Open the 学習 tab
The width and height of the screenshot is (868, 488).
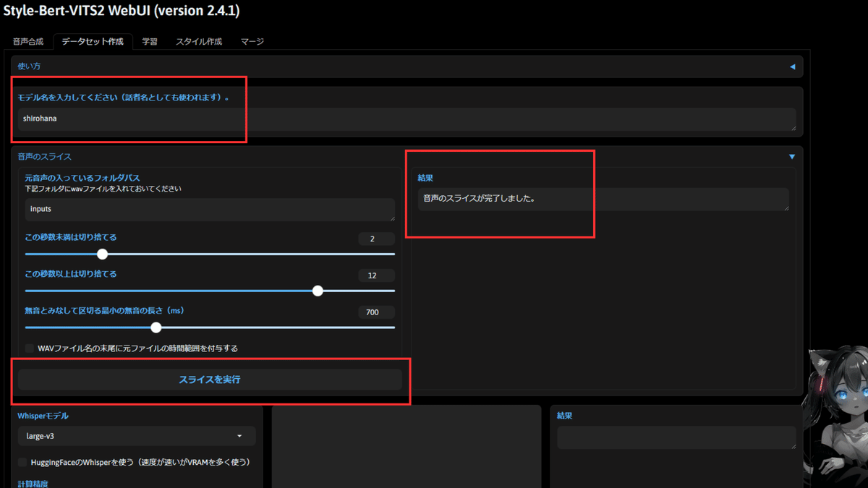click(x=150, y=42)
